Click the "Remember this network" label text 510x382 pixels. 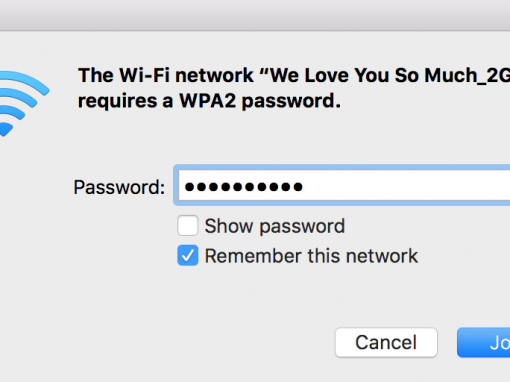(311, 256)
